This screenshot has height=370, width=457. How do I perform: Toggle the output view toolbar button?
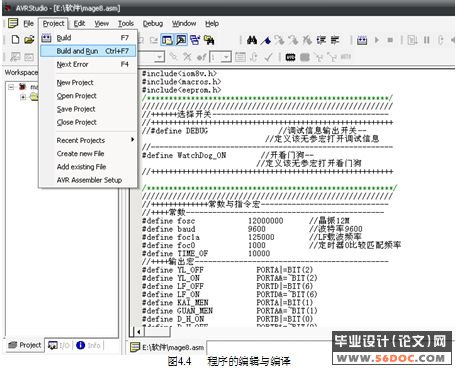181,40
